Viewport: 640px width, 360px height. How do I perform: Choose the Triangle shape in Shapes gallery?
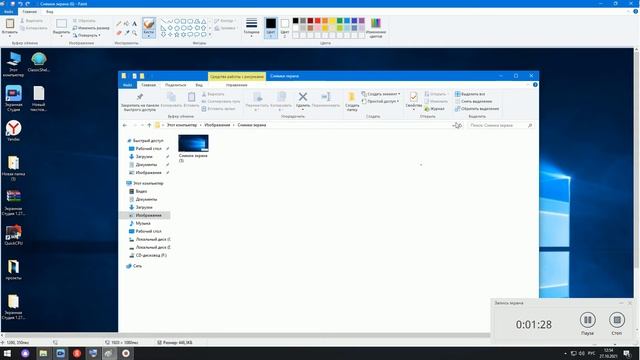[x=203, y=21]
